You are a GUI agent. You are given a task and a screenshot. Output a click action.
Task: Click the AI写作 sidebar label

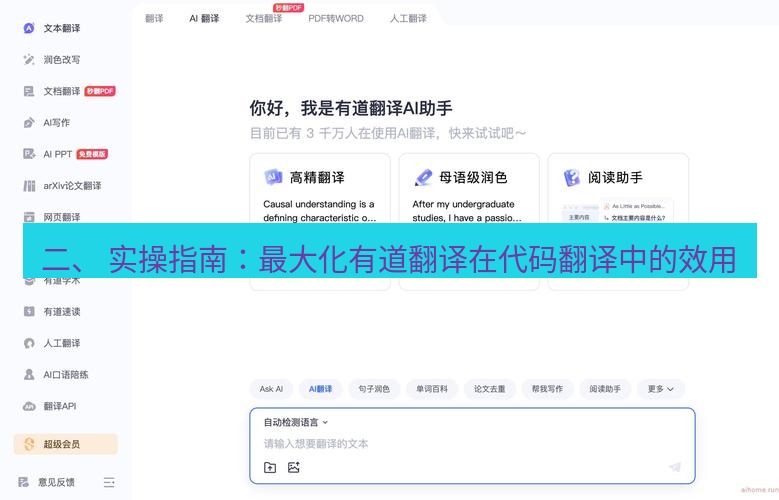tap(57, 122)
